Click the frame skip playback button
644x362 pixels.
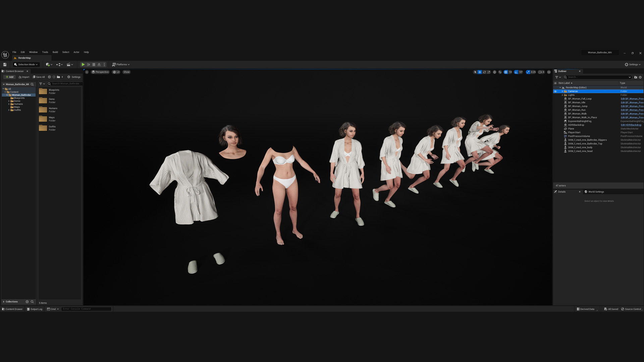(x=89, y=64)
